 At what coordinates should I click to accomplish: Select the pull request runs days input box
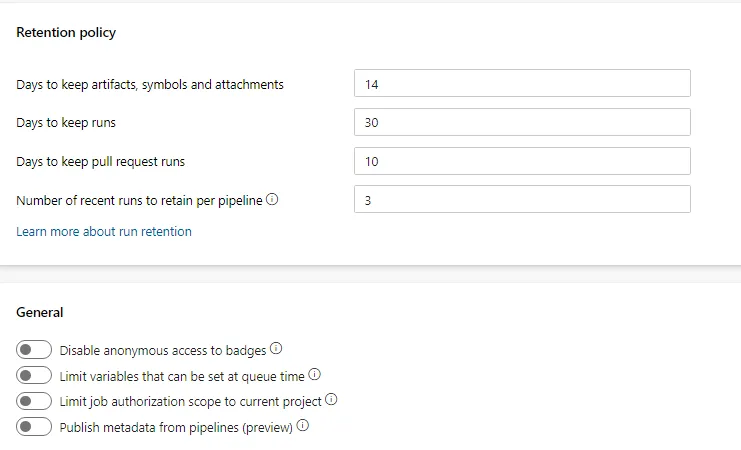tap(522, 161)
